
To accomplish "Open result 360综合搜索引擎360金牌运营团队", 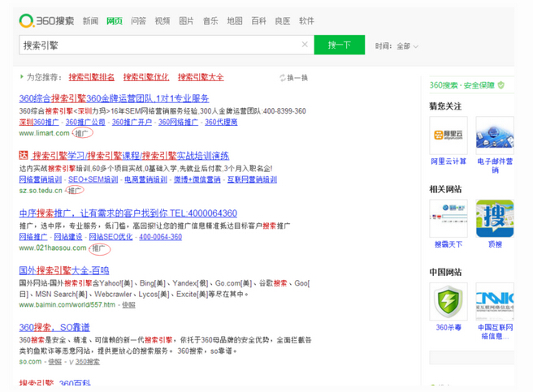I will 114,98.
